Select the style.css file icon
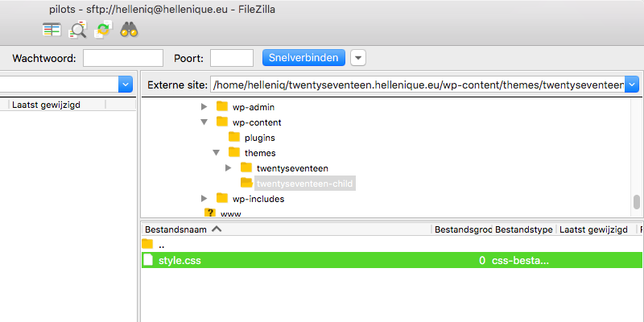This screenshot has width=644, height=322. [x=148, y=260]
